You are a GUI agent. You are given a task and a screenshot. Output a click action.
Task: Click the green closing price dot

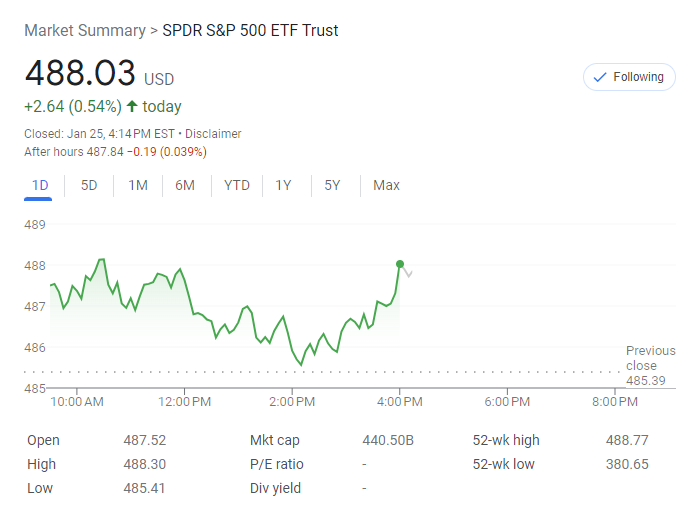[400, 264]
